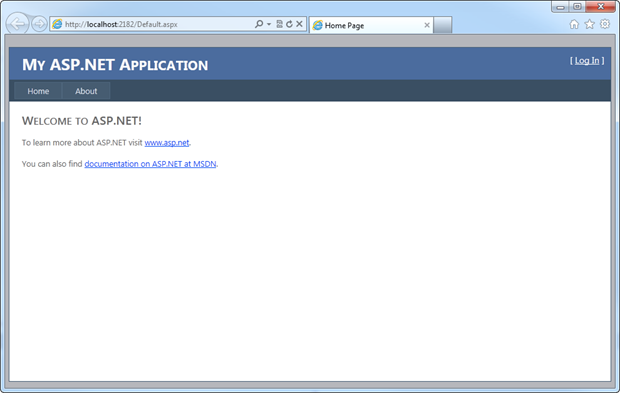
Task: Click the search magnifier icon in address bar
Action: click(x=259, y=24)
